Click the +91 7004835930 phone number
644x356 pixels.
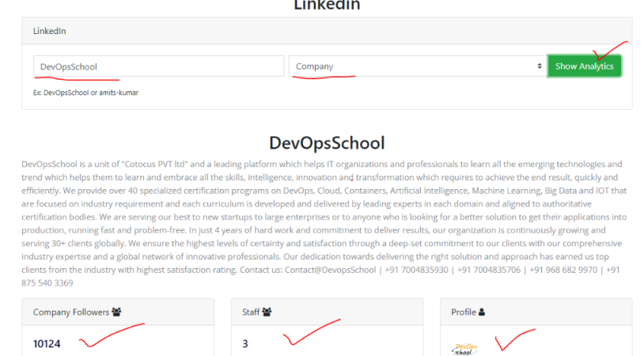(416, 270)
